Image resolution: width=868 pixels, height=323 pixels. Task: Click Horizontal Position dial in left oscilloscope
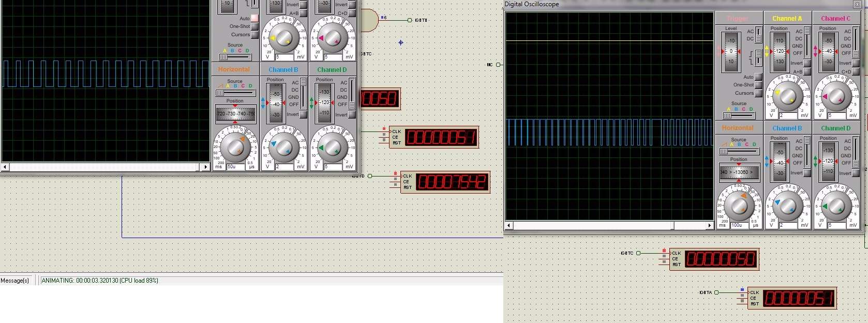(235, 113)
